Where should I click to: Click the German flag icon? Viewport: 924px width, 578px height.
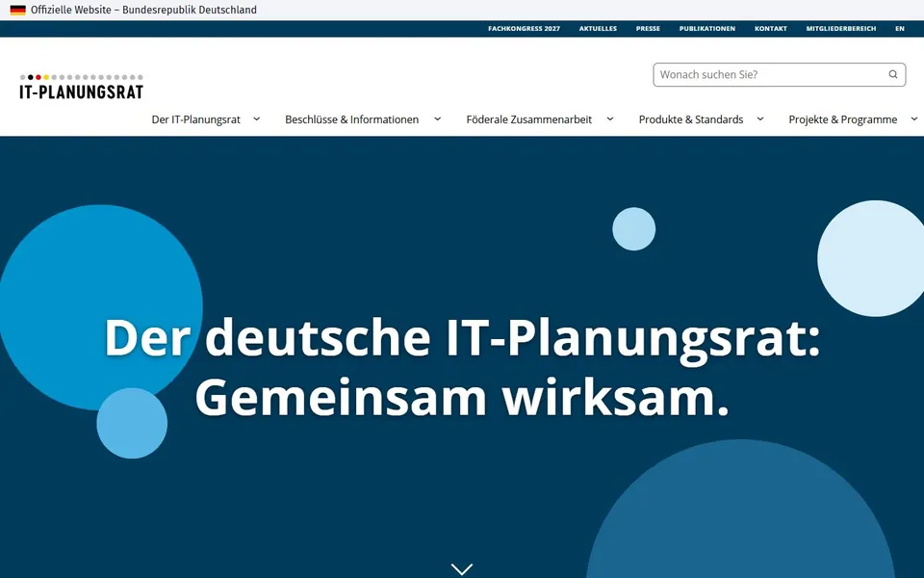point(17,10)
